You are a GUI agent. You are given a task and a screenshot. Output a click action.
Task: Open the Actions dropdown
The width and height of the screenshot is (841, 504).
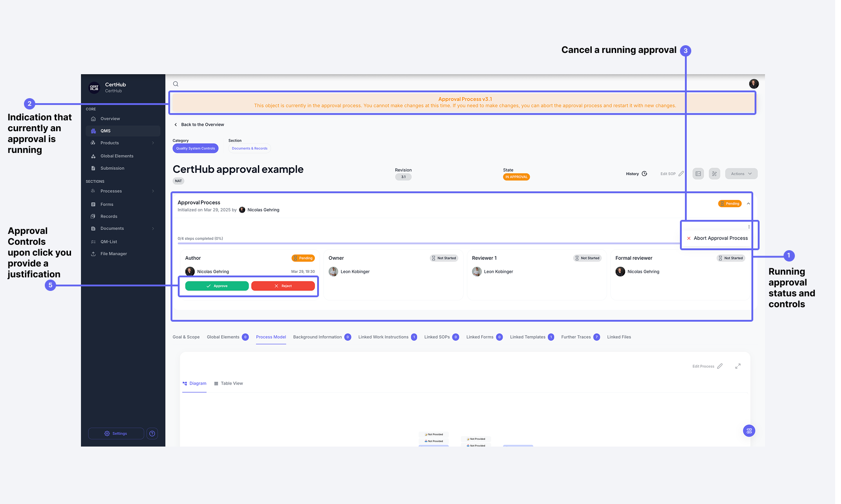click(741, 174)
